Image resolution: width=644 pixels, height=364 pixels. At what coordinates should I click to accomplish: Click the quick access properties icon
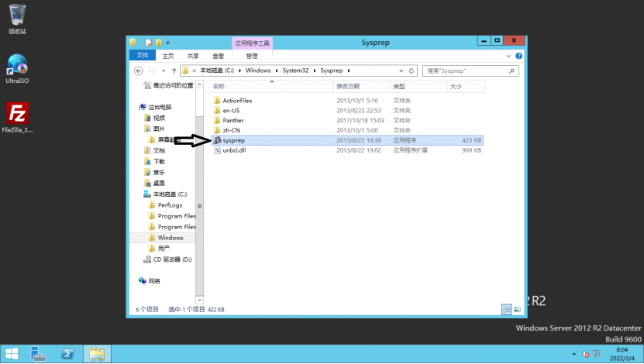[x=149, y=43]
